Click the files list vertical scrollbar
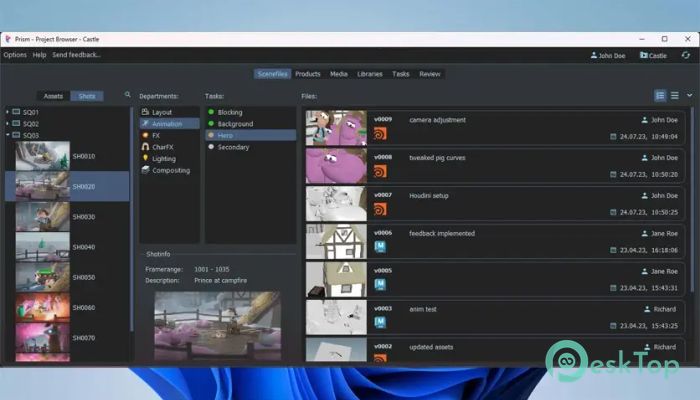Image resolution: width=700 pixels, height=400 pixels. pyautogui.click(x=692, y=201)
